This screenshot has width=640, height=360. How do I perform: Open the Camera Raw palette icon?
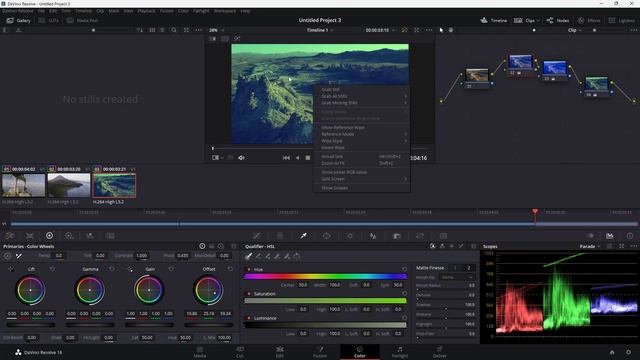pyautogui.click(x=10, y=236)
